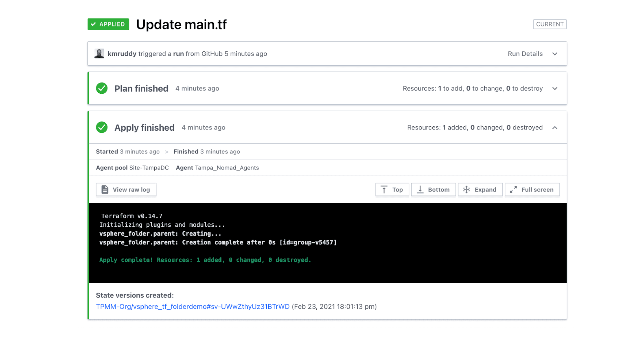Open the TPMM-Org state version link

pos(193,307)
